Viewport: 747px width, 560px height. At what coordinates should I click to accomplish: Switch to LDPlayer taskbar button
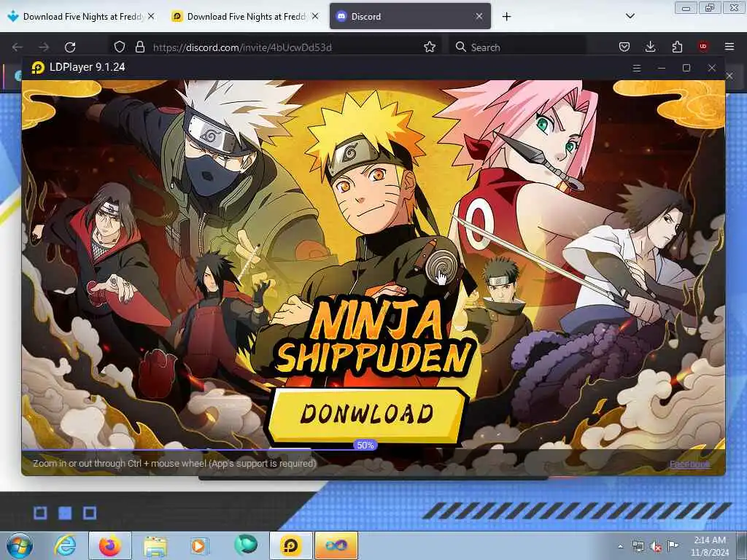click(x=290, y=545)
